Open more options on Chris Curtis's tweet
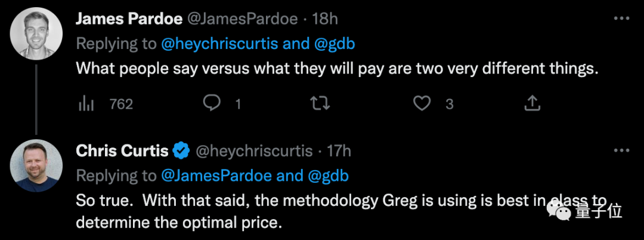The width and height of the screenshot is (644, 240). pos(621,151)
